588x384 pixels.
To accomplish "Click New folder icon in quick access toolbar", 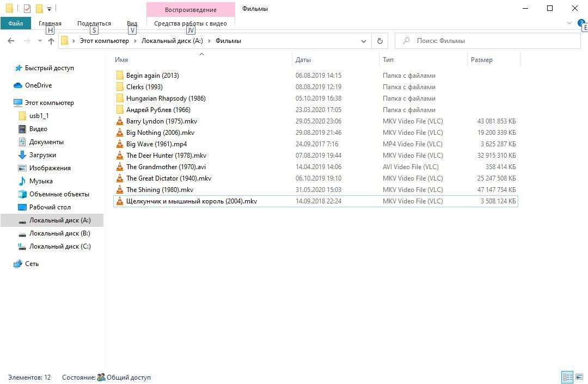I will click(39, 8).
